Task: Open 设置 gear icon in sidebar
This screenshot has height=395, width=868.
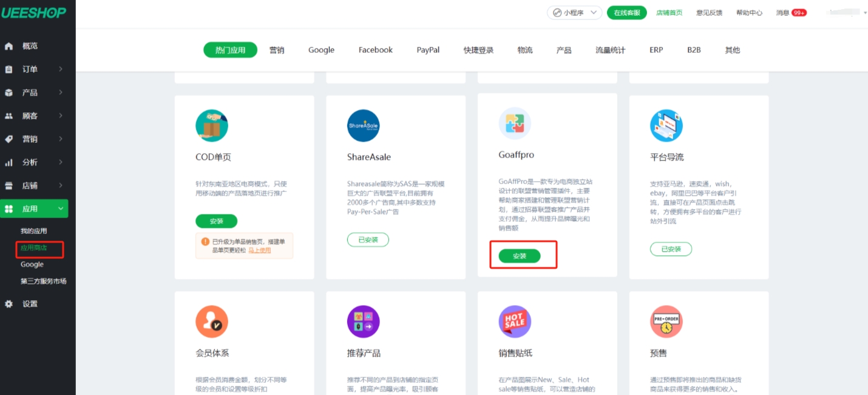Action: point(9,304)
